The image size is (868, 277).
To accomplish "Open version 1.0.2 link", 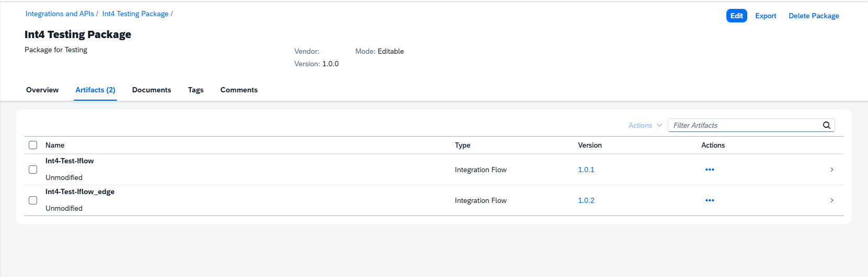I will pyautogui.click(x=586, y=200).
